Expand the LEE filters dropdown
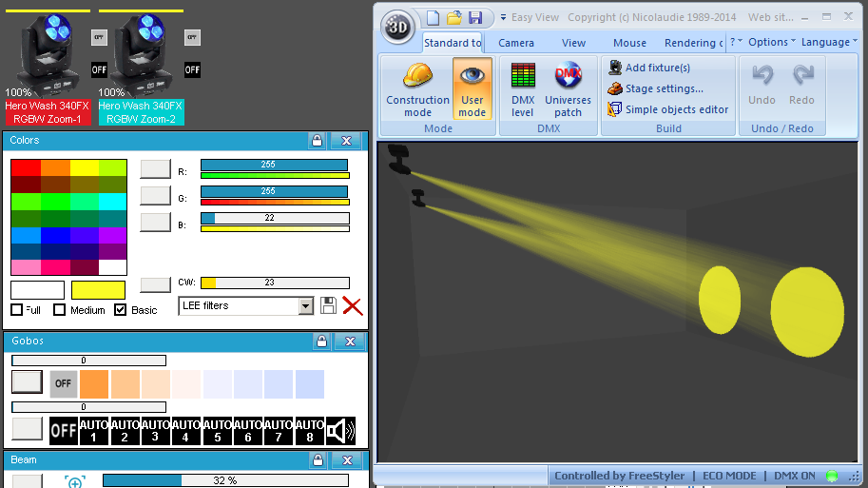This screenshot has width=868, height=488. click(305, 305)
